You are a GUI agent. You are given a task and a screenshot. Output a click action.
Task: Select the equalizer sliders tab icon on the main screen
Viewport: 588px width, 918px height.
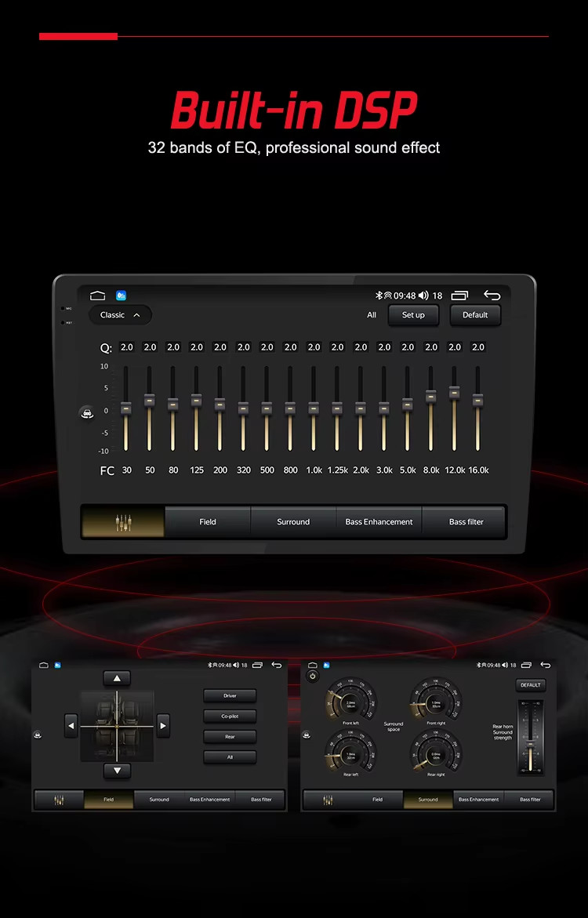[x=123, y=522]
